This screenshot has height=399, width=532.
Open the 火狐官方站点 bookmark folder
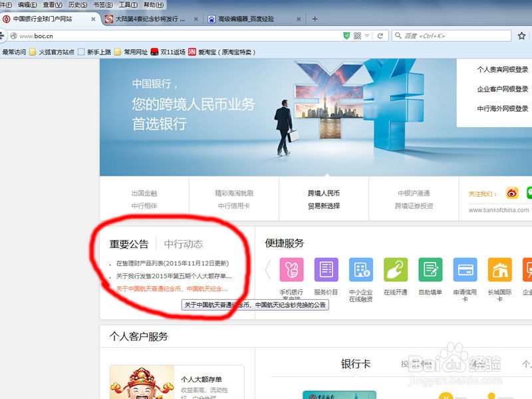pos(52,52)
